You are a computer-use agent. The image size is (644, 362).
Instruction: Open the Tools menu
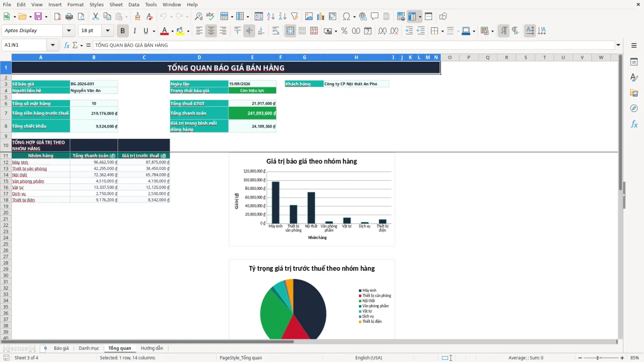[151, 4]
